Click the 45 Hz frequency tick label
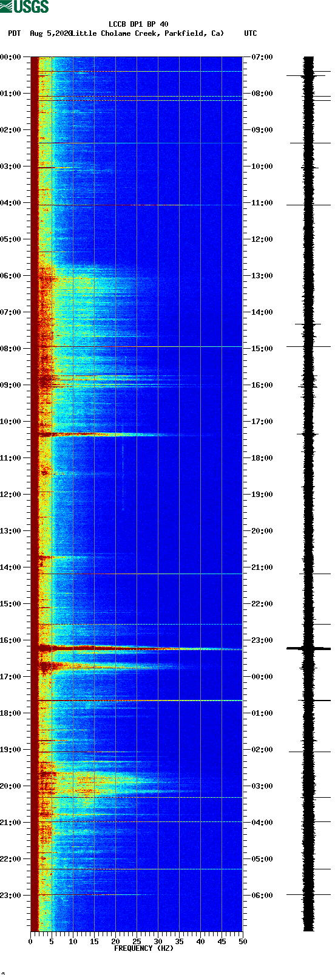Screen dimensions: 335x980 coord(222,942)
